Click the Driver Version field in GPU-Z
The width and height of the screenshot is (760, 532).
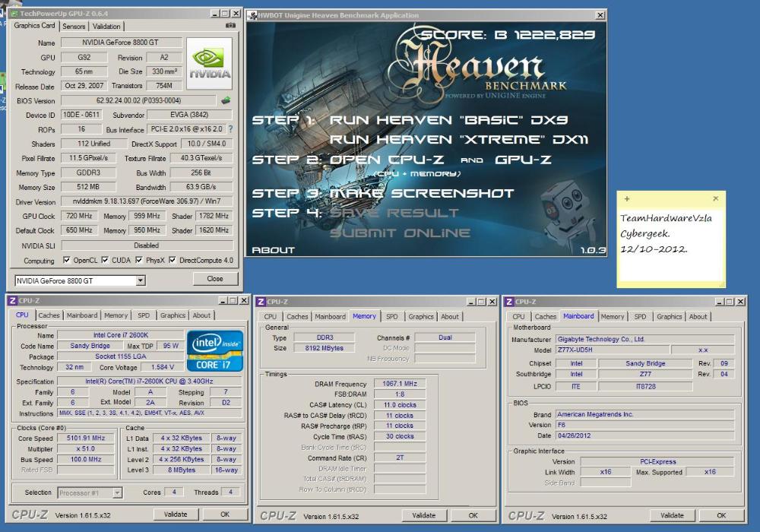tap(147, 201)
